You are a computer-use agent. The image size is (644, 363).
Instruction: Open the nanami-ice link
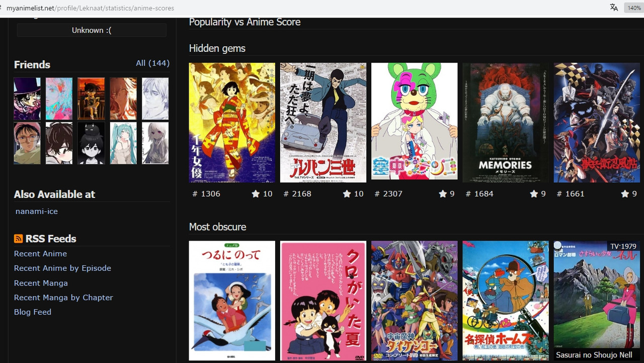37,211
